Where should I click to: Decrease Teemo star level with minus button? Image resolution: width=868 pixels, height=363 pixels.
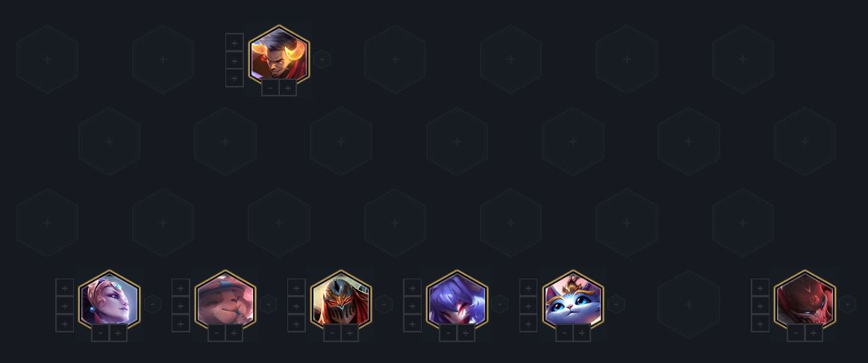216,333
